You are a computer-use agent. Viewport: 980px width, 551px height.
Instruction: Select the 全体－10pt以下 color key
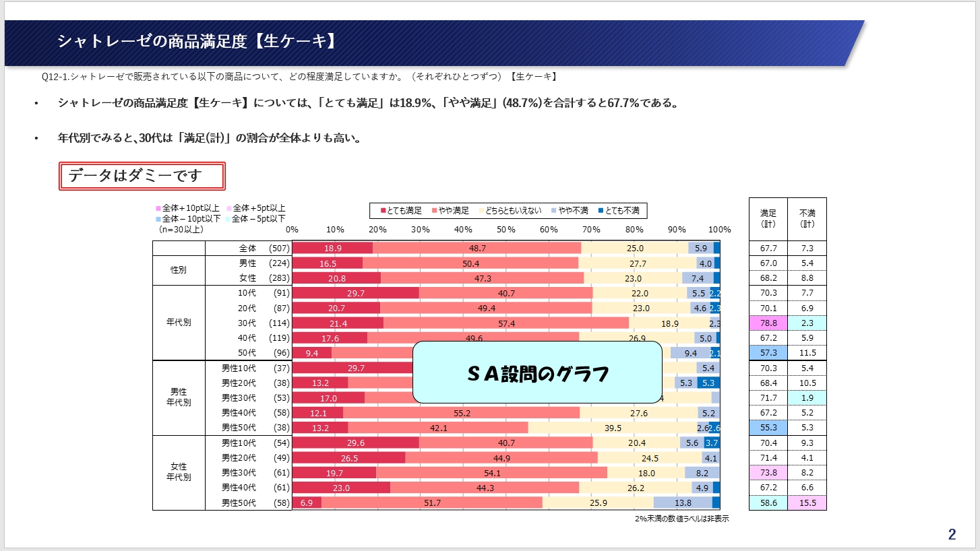(188, 218)
